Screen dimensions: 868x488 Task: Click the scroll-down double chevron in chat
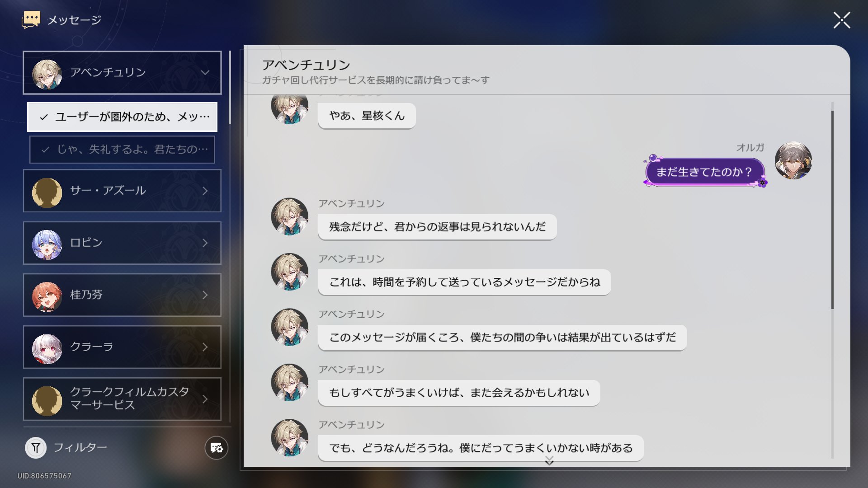coord(549,460)
